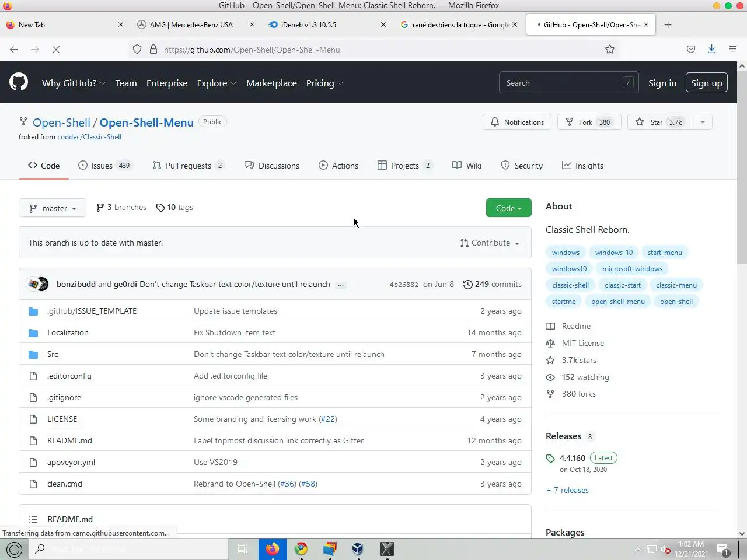Click the lock site info icon

[x=153, y=50]
